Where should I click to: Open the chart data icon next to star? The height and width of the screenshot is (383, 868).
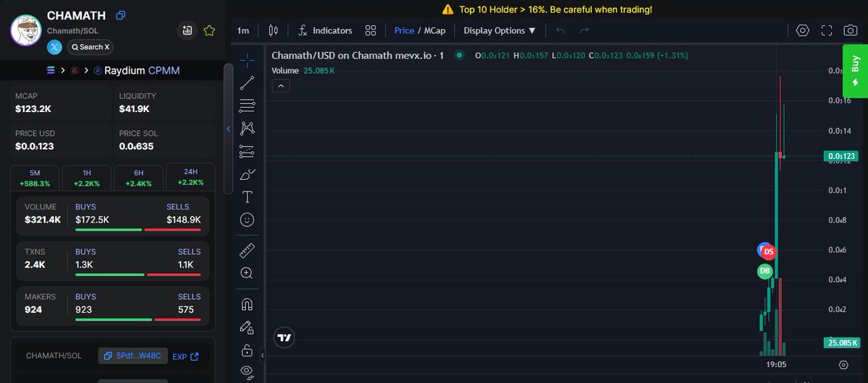pos(187,30)
